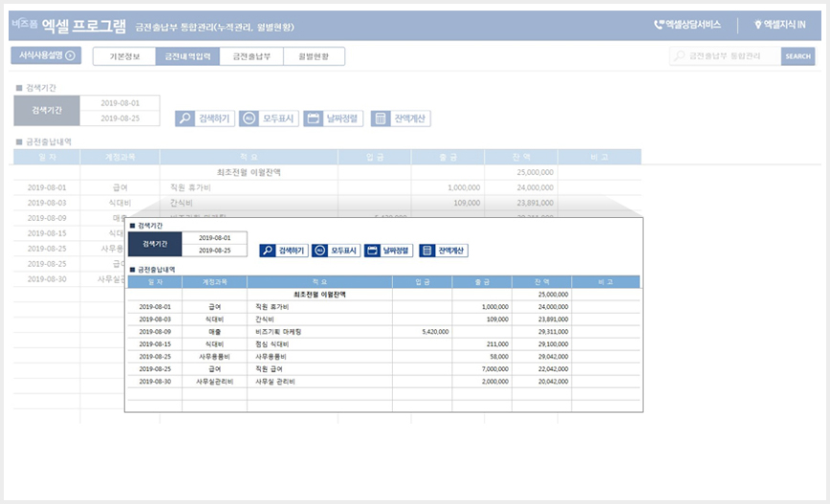Go to the 월별현황 tab
Image resolution: width=830 pixels, height=504 pixels.
pyautogui.click(x=314, y=56)
